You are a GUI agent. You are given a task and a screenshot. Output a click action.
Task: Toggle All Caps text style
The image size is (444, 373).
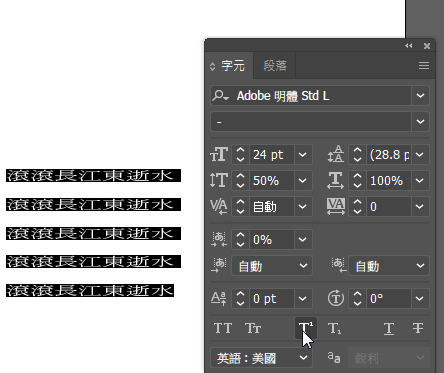click(x=223, y=328)
